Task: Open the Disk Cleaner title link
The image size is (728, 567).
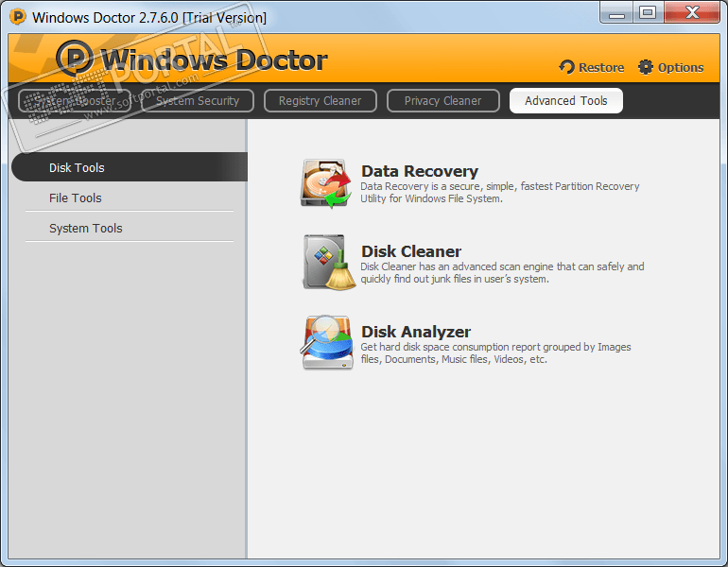Action: click(x=411, y=251)
